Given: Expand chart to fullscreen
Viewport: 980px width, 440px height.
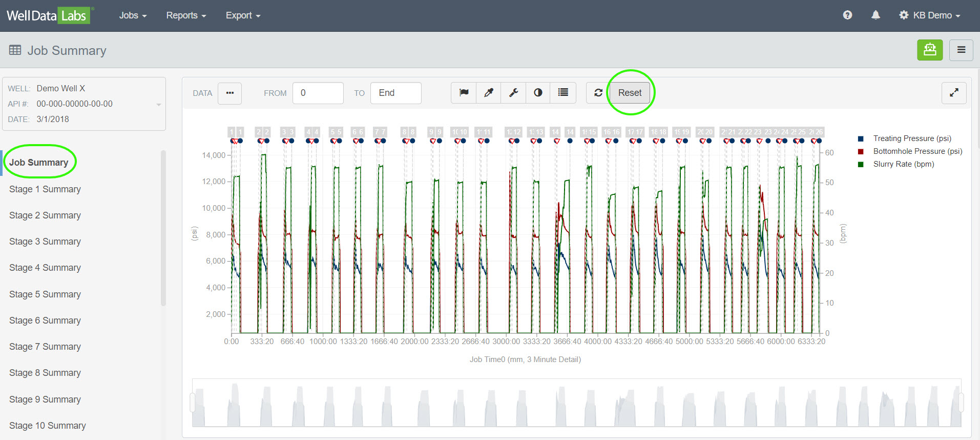Looking at the screenshot, I should 953,93.
